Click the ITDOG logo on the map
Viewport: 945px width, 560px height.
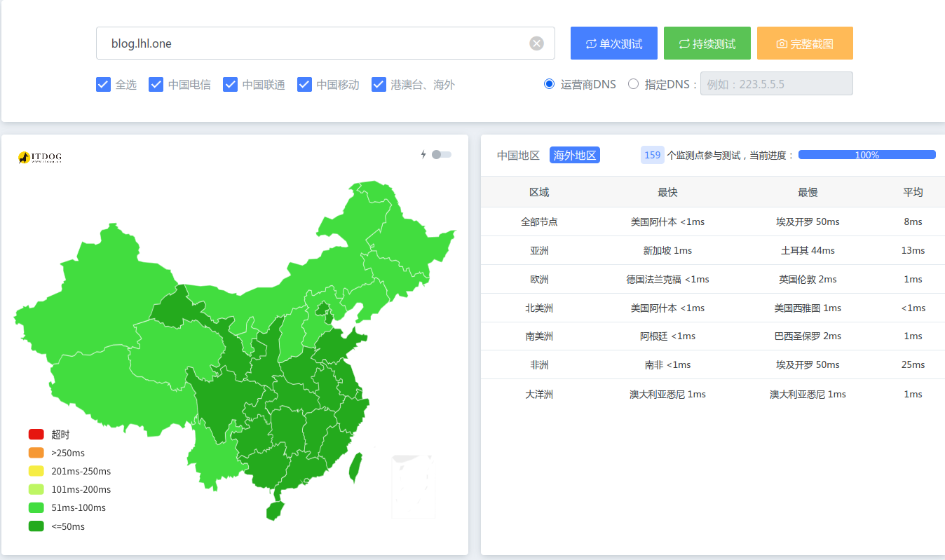39,156
